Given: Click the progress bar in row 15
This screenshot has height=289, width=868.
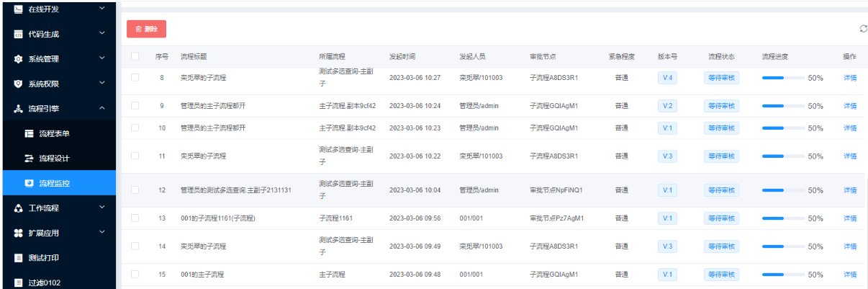Looking at the screenshot, I should (x=783, y=275).
